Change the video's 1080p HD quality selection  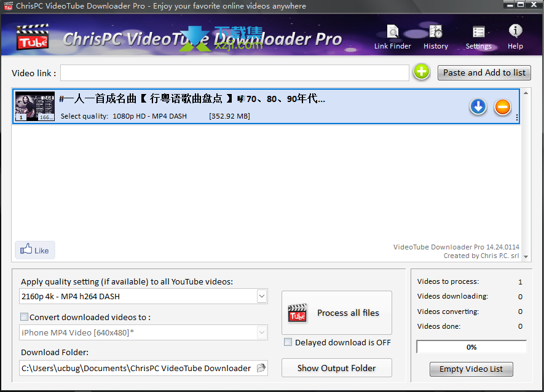[x=149, y=116]
